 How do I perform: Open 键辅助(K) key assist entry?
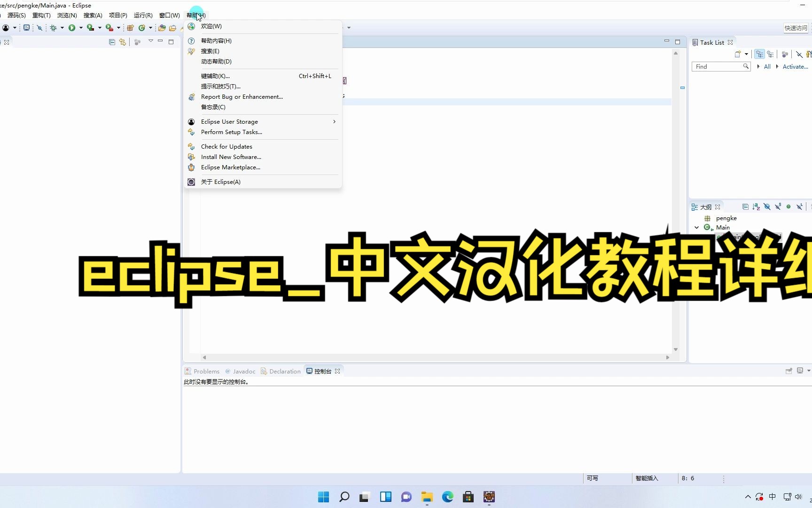tap(263, 76)
